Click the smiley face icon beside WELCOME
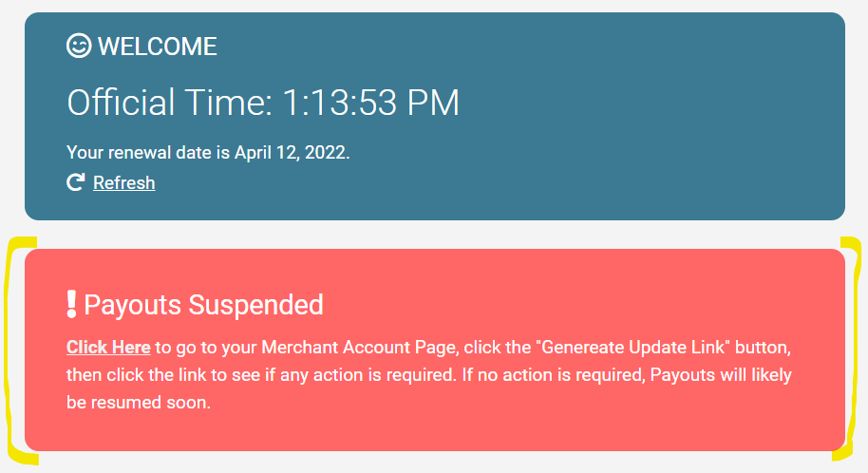This screenshot has width=868, height=473. coord(79,46)
